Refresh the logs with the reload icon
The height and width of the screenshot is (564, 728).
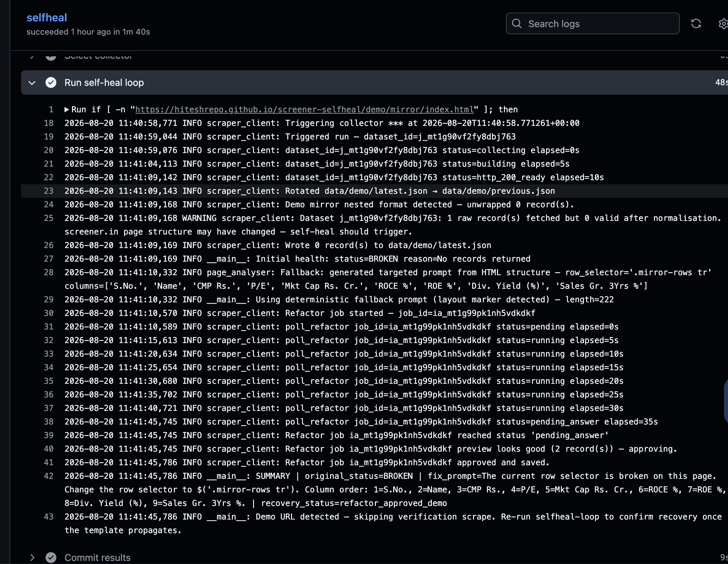696,23
